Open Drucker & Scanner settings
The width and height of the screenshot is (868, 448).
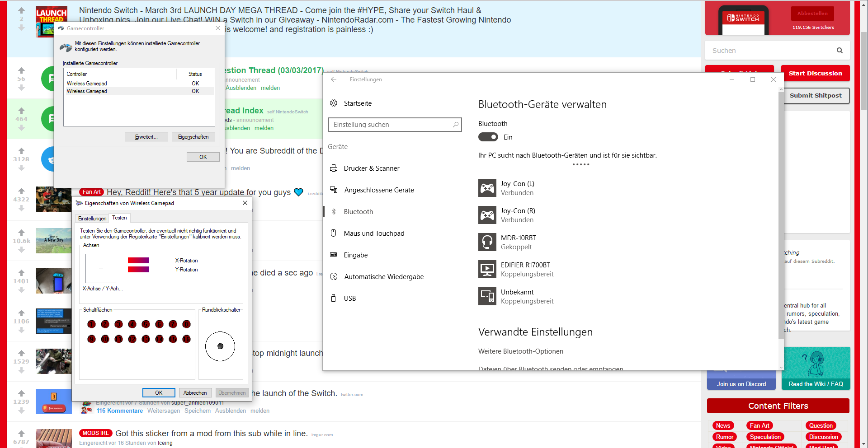point(371,168)
